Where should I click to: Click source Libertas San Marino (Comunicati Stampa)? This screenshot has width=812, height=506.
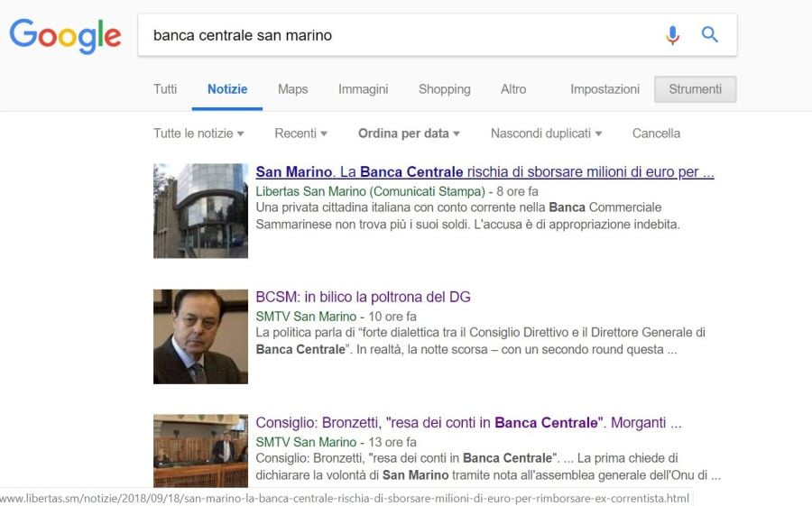tap(370, 191)
